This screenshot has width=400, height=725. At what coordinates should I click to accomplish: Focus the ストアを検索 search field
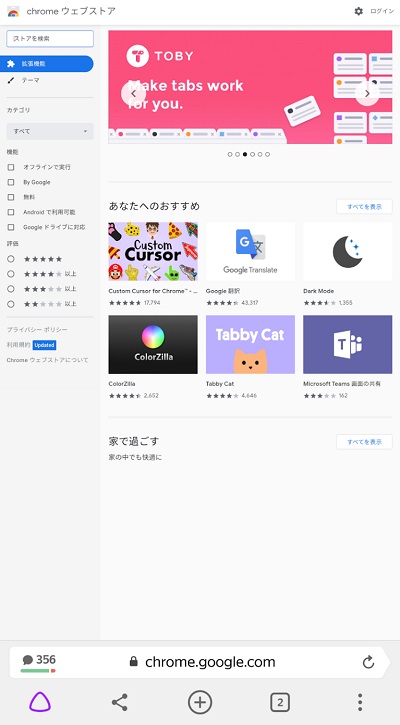pos(50,39)
